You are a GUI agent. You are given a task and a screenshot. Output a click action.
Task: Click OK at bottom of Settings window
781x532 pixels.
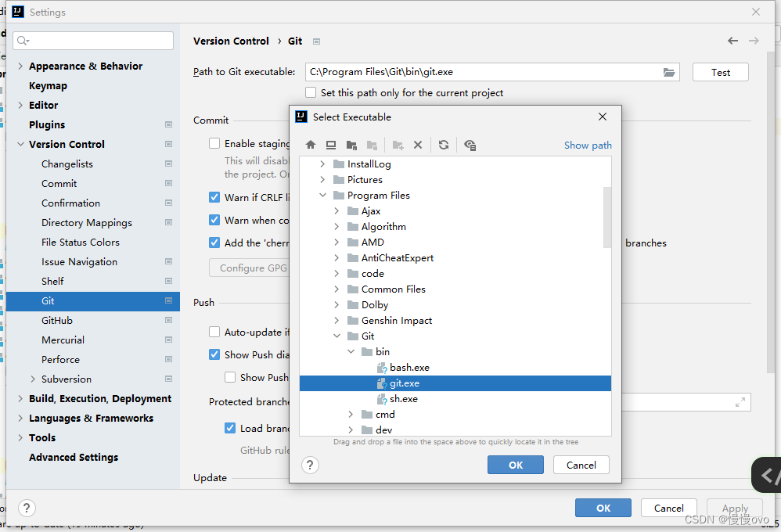tap(603, 508)
